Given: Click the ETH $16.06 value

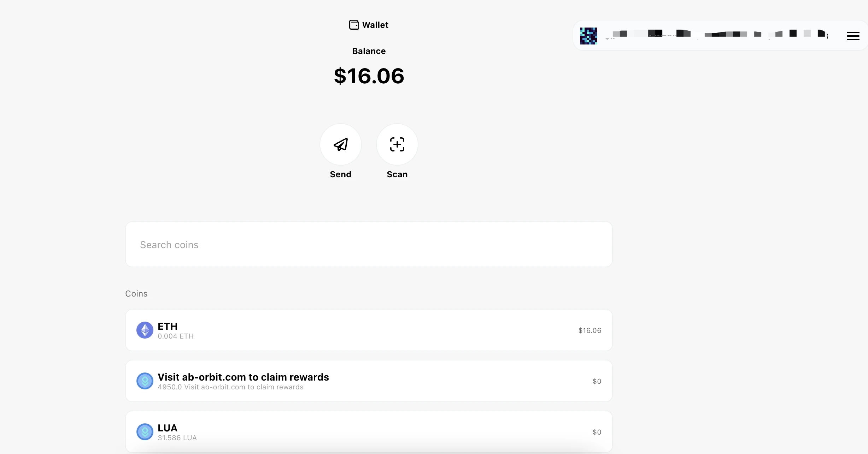Looking at the screenshot, I should click(x=590, y=330).
